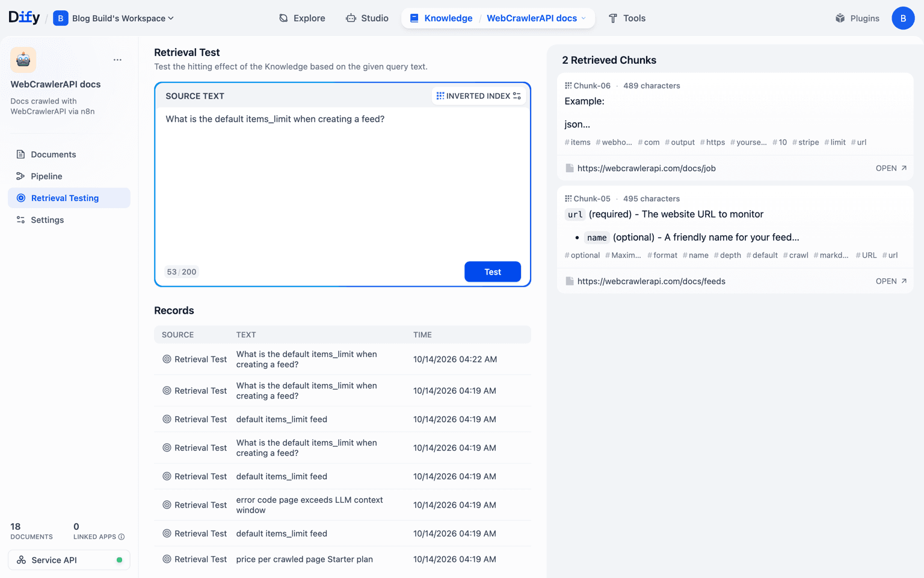This screenshot has width=924, height=578.
Task: Switch to the Knowledge tab
Action: pos(441,18)
